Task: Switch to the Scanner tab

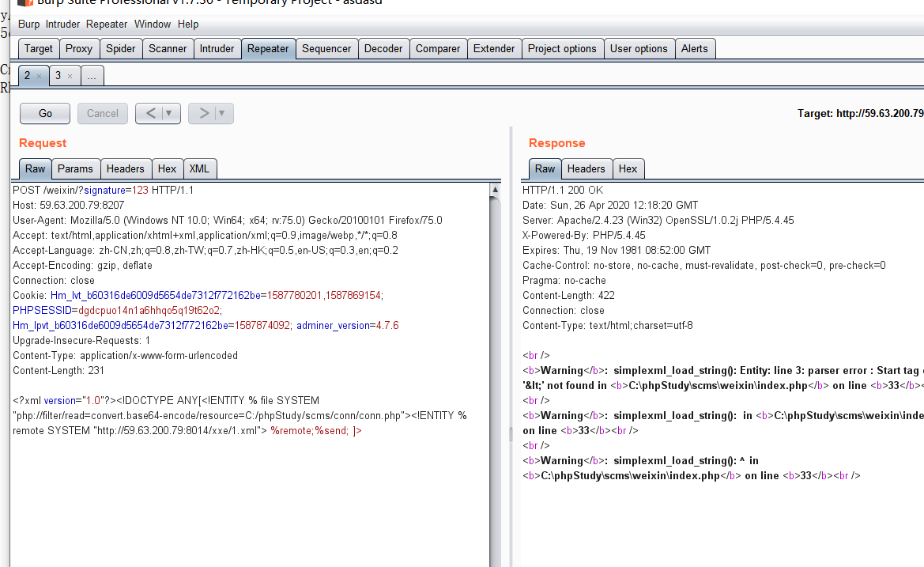Action: [x=168, y=49]
